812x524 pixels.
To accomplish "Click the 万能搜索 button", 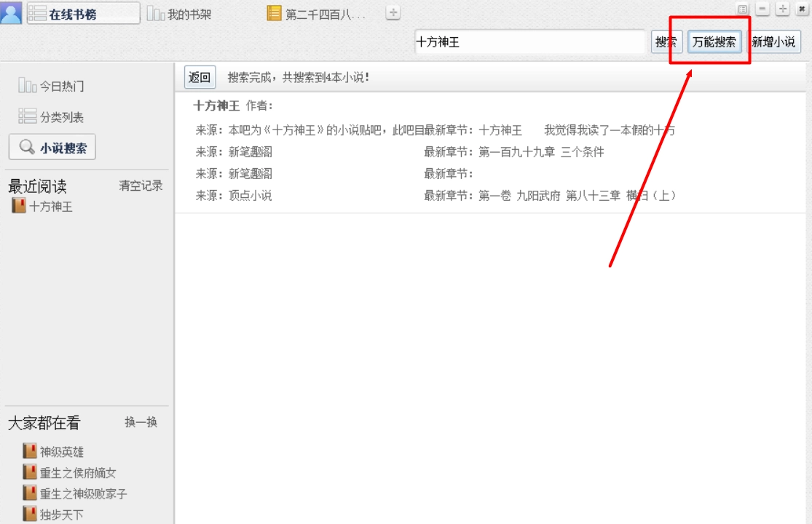I will 714,42.
